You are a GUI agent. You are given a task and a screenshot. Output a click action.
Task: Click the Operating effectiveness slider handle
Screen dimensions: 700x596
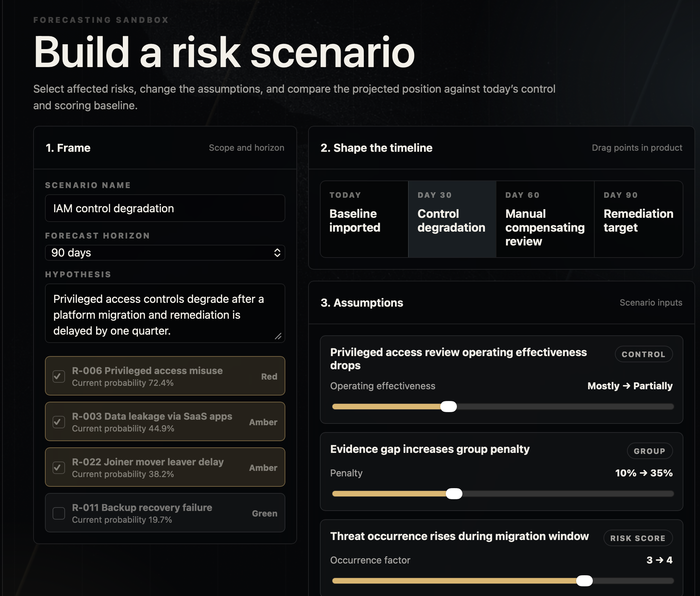click(449, 407)
